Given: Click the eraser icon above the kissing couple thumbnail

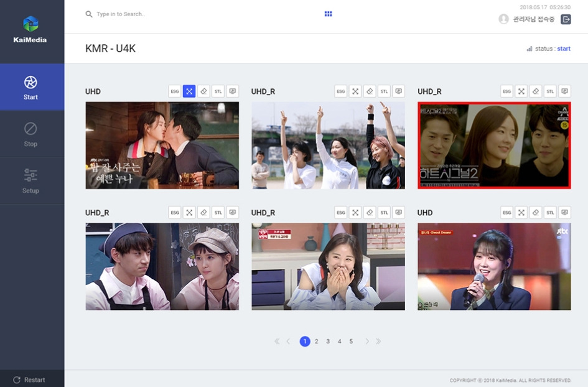Looking at the screenshot, I should 203,91.
